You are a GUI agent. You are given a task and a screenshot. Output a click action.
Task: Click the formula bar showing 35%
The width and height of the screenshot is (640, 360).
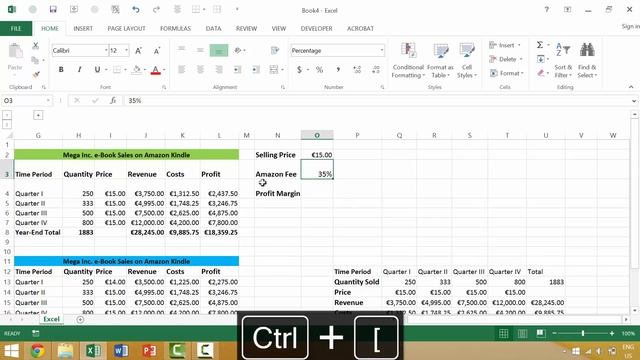click(x=378, y=100)
